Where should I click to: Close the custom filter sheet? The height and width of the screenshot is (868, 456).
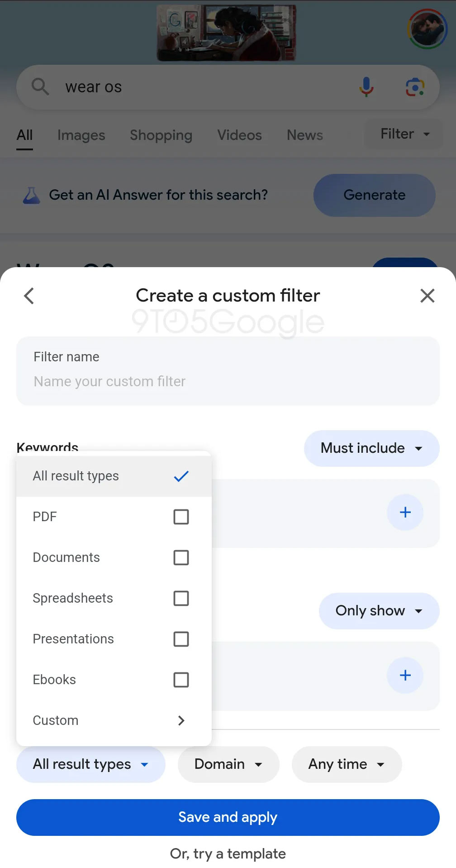427,296
